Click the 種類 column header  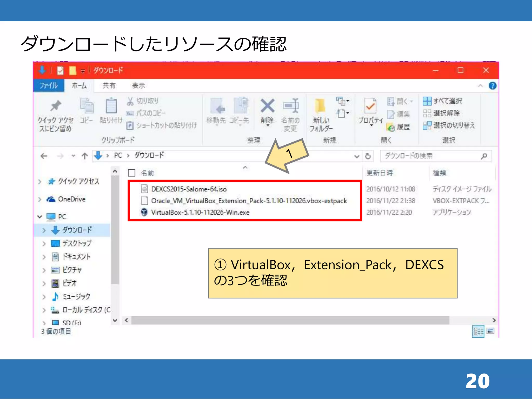[439, 173]
